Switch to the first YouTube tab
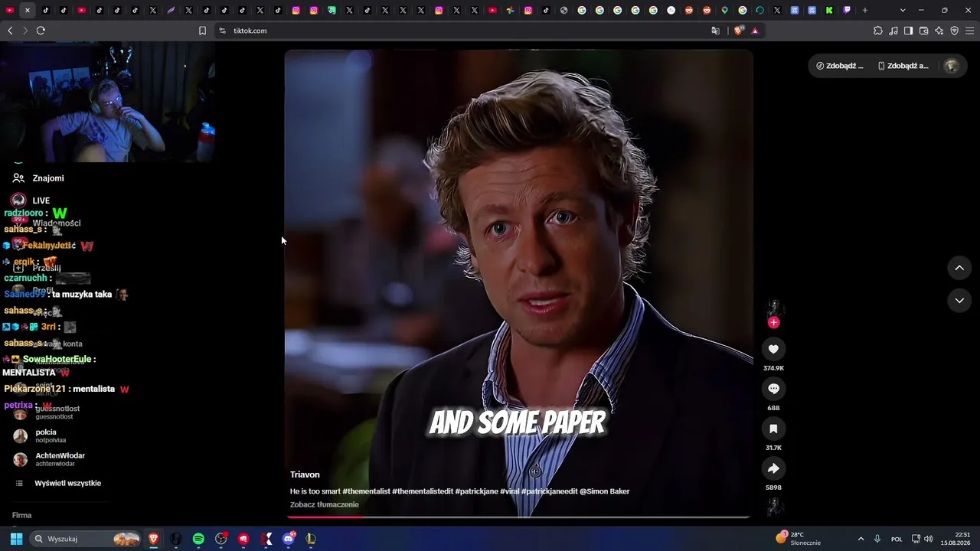This screenshot has height=551, width=980. pos(10,10)
